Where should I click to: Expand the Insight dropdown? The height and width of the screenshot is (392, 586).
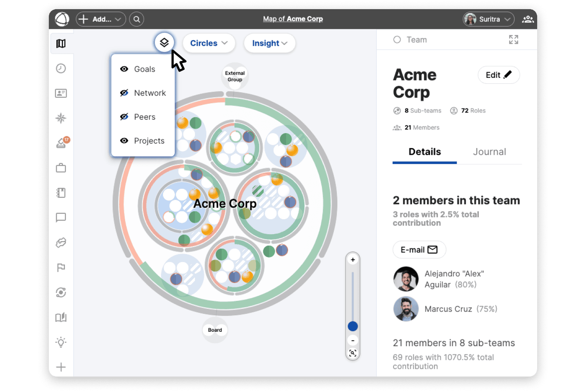tap(269, 43)
